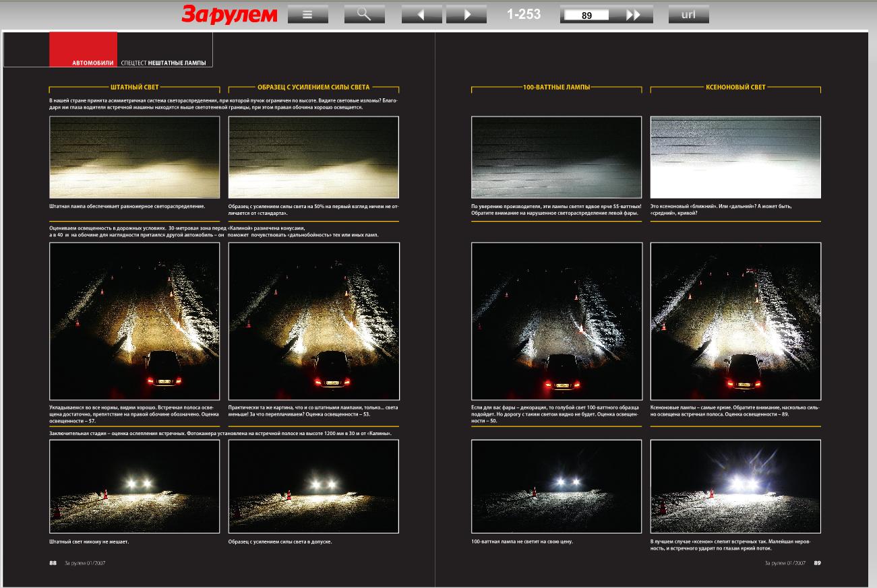877x588 pixels.
Task: Click the xenon road illumination photo
Action: [x=735, y=321]
